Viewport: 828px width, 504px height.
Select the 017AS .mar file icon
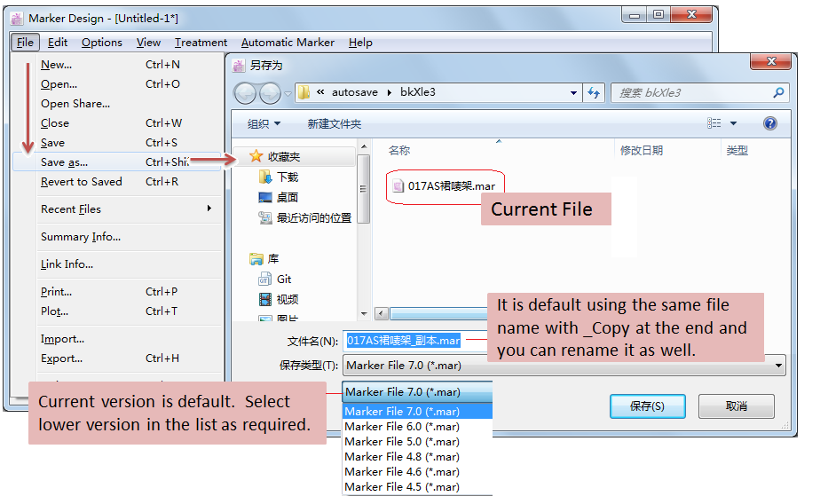(x=398, y=186)
